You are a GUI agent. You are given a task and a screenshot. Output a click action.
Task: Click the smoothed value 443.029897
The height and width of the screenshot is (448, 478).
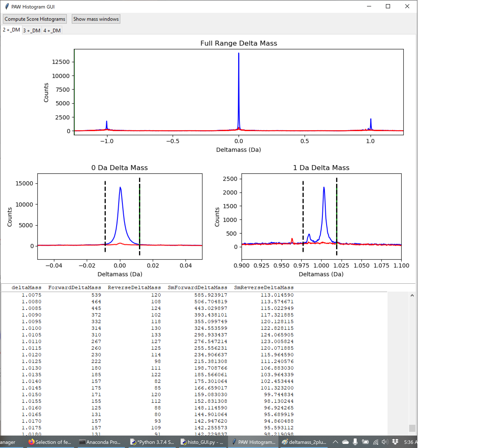(211, 308)
